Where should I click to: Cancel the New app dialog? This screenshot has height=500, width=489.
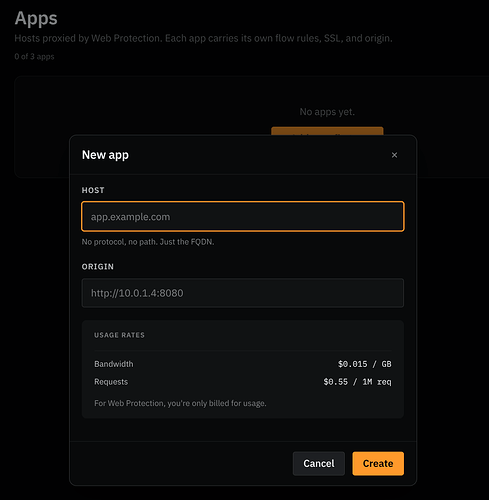pos(319,463)
